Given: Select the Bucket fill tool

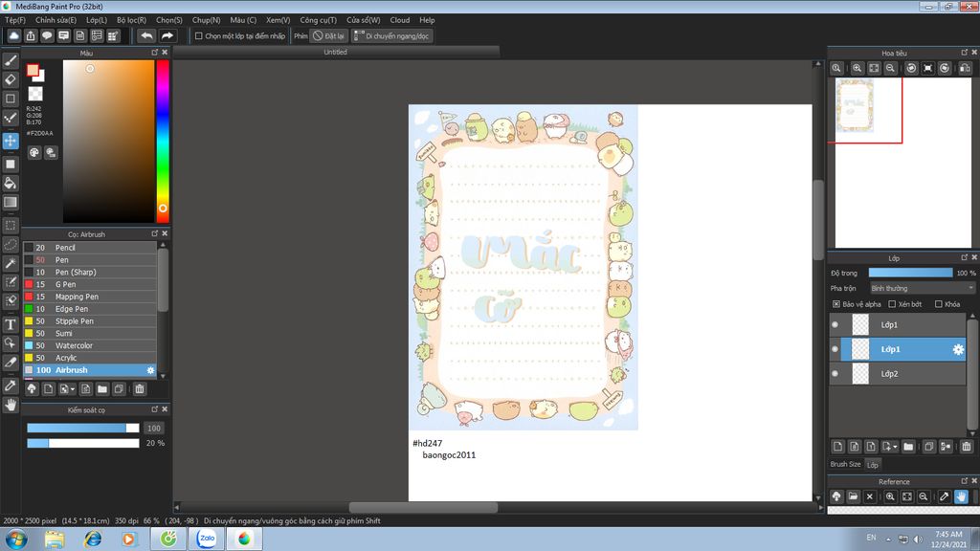Looking at the screenshot, I should pos(11,183).
